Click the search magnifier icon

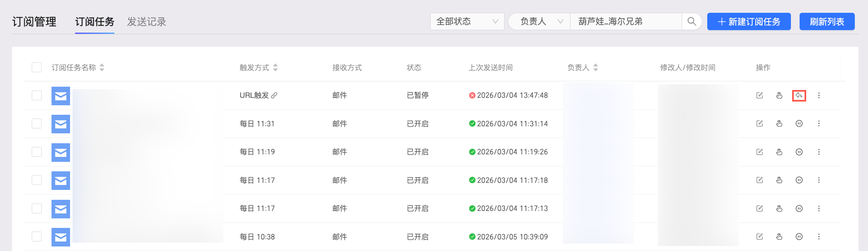pyautogui.click(x=692, y=21)
